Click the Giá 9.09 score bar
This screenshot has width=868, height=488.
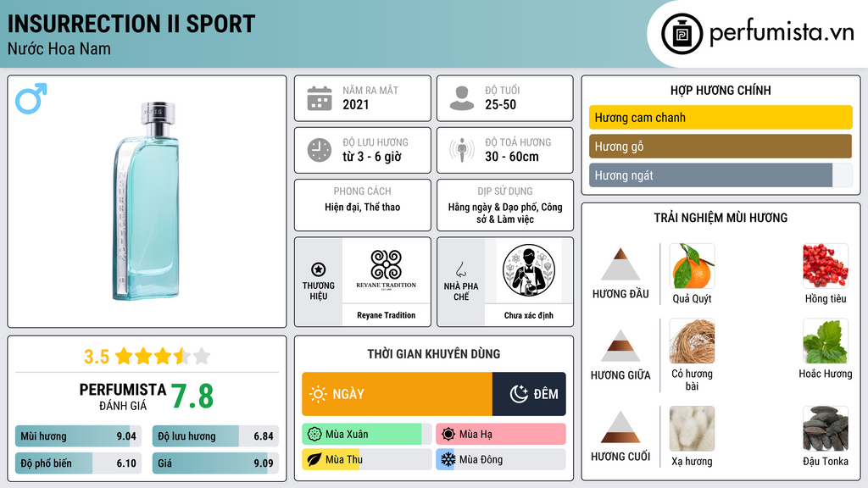click(x=215, y=463)
